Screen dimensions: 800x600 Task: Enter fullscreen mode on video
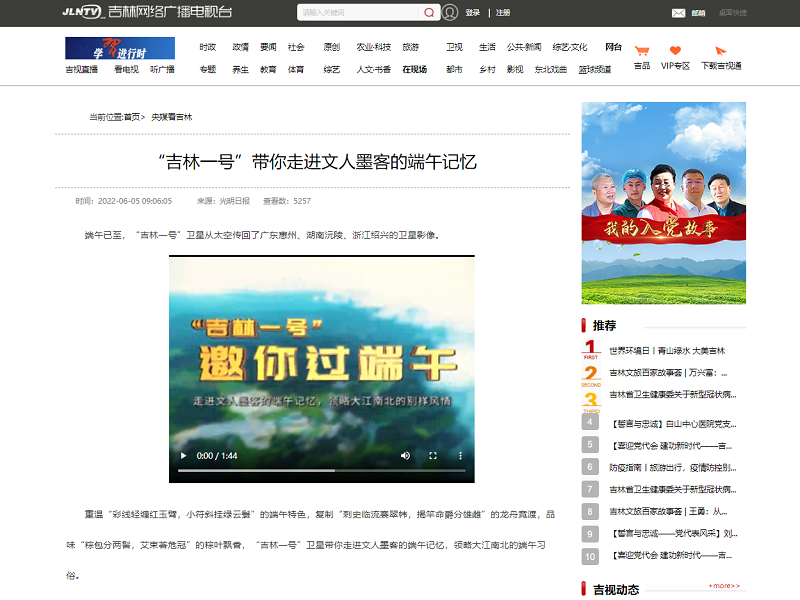(433, 455)
